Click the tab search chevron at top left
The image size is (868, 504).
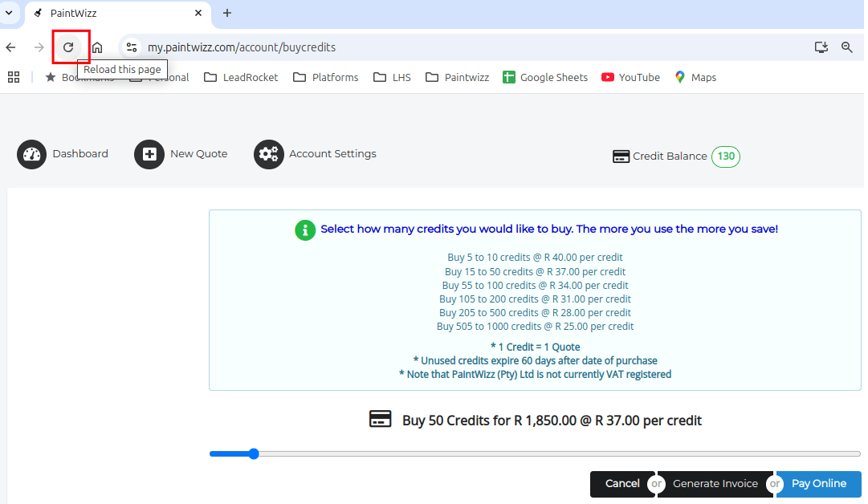9,13
